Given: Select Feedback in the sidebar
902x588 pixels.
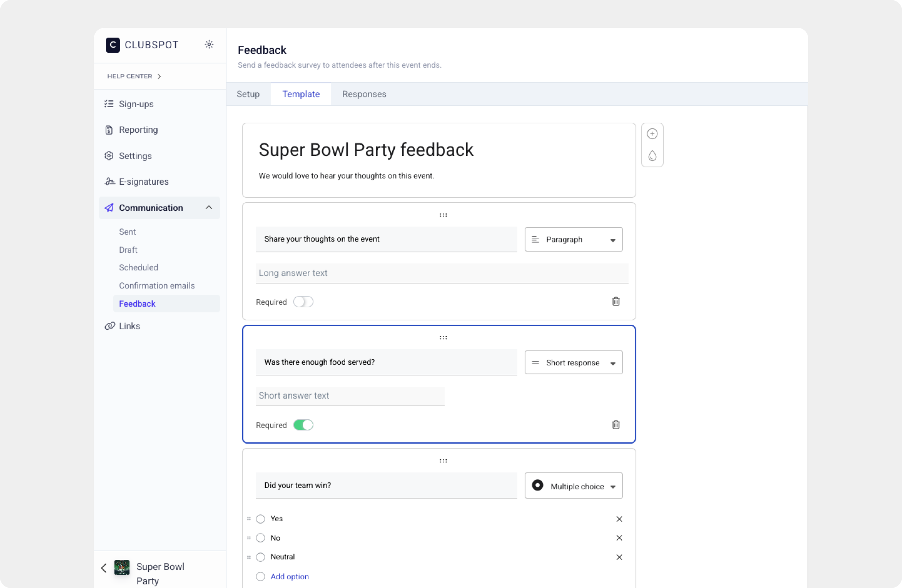Looking at the screenshot, I should pyautogui.click(x=166, y=303).
